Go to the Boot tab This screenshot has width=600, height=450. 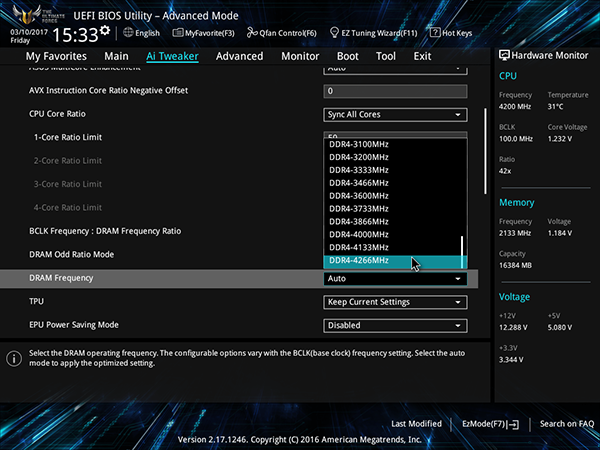click(x=347, y=56)
